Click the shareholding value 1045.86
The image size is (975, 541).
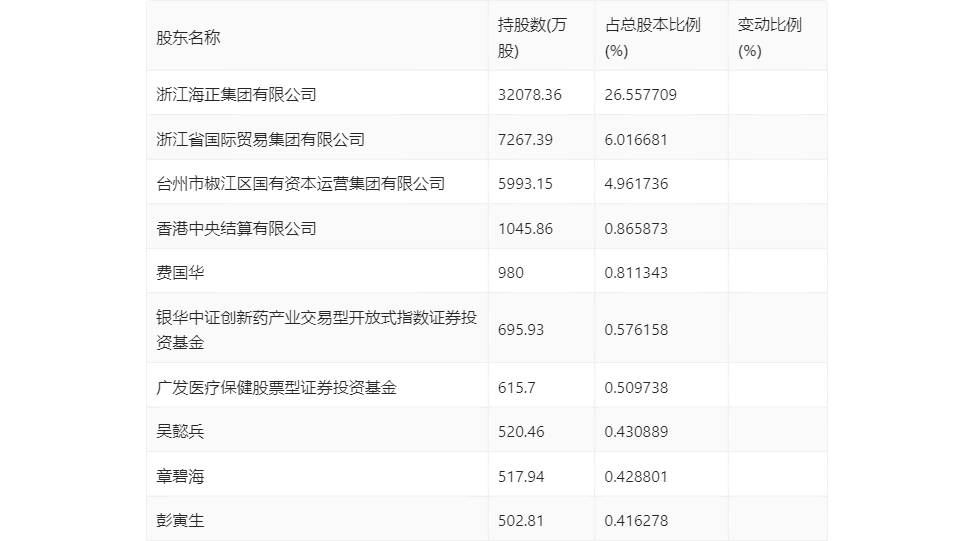(x=525, y=228)
